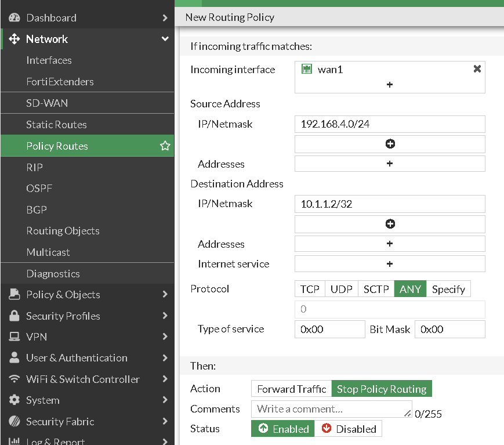The image size is (504, 445).
Task: Select the UDP protocol option
Action: [341, 289]
